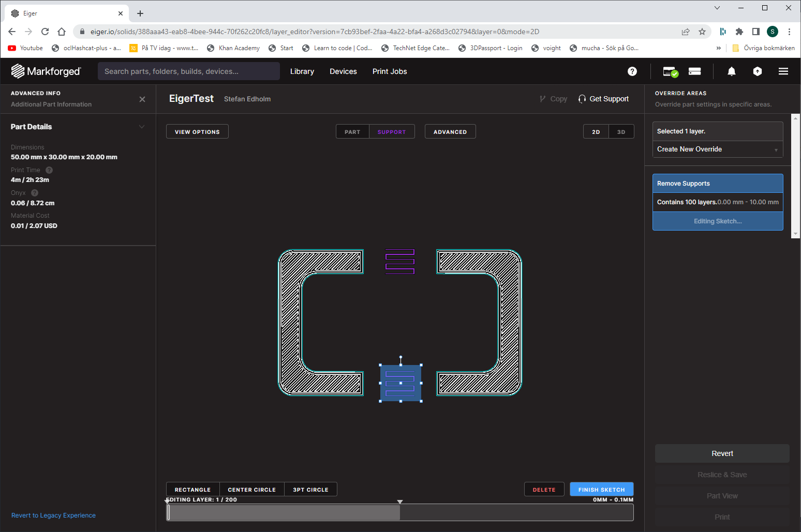Click the printer status icon with green check

(670, 71)
